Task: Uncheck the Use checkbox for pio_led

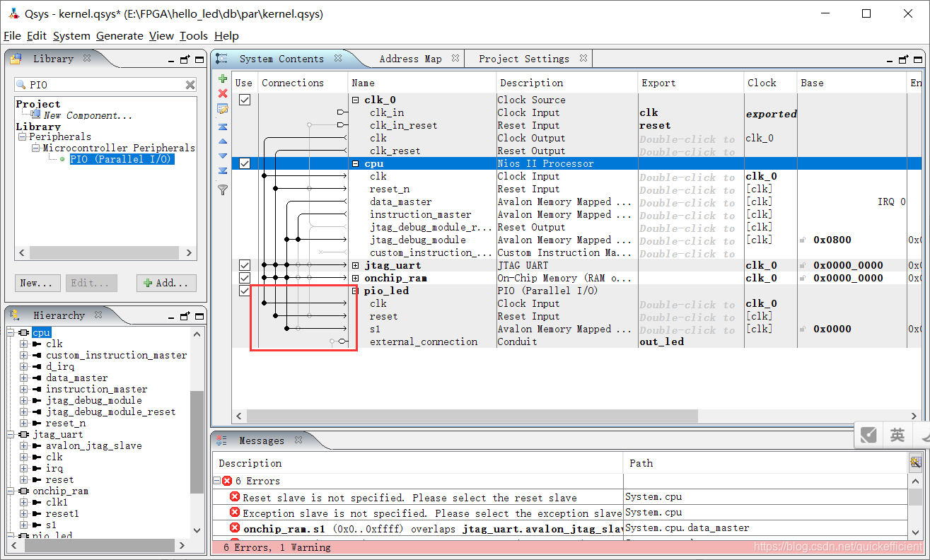Action: tap(244, 291)
